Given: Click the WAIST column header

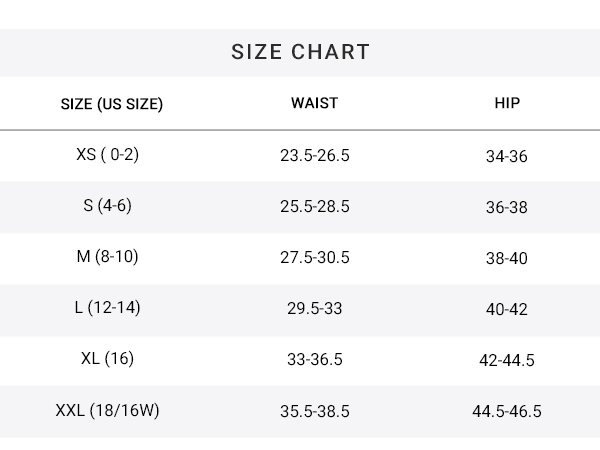Looking at the screenshot, I should pos(315,103).
